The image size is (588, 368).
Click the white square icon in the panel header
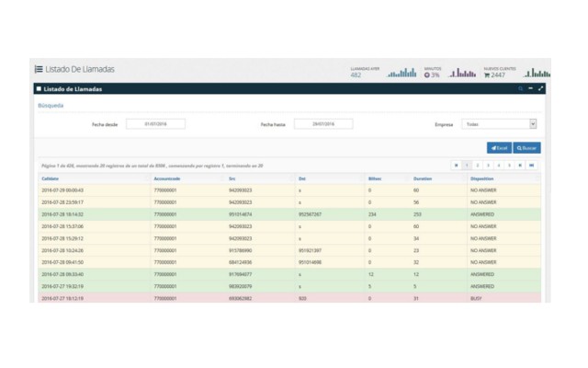point(39,89)
